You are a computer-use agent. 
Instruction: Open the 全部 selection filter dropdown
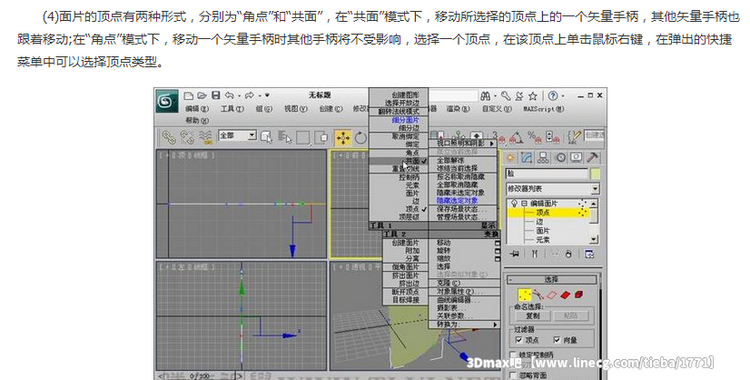tap(237, 136)
